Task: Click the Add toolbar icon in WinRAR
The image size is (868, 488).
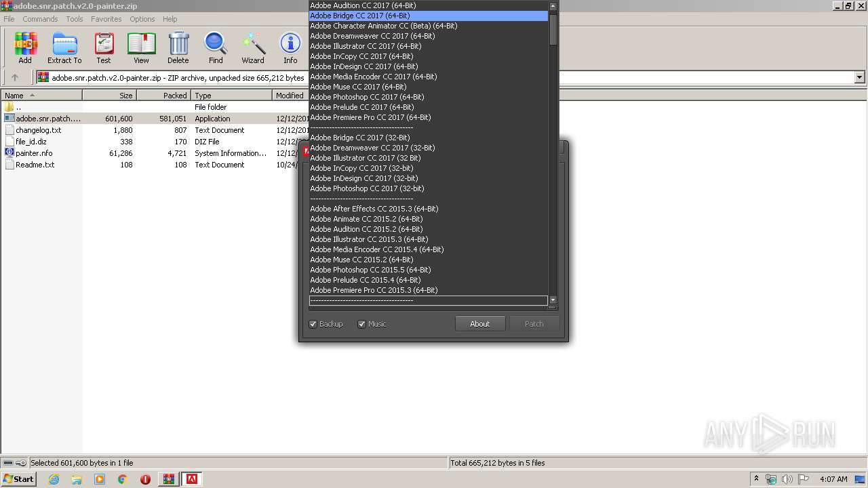Action: 25,48
